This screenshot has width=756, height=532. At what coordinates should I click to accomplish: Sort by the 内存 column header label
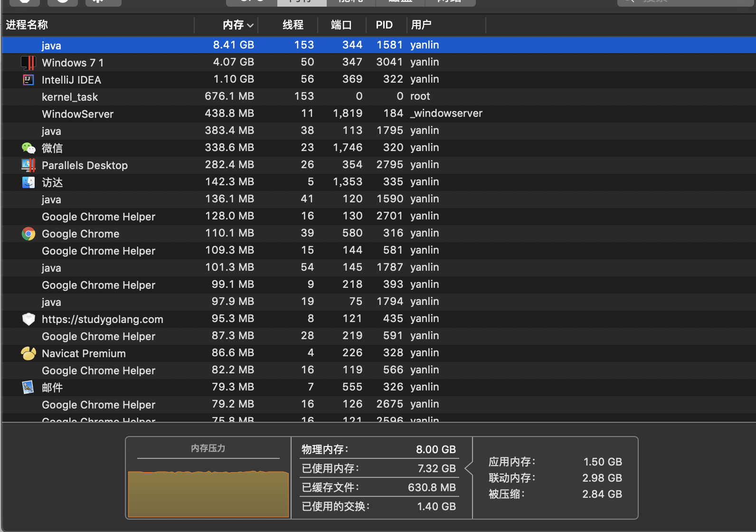point(233,25)
